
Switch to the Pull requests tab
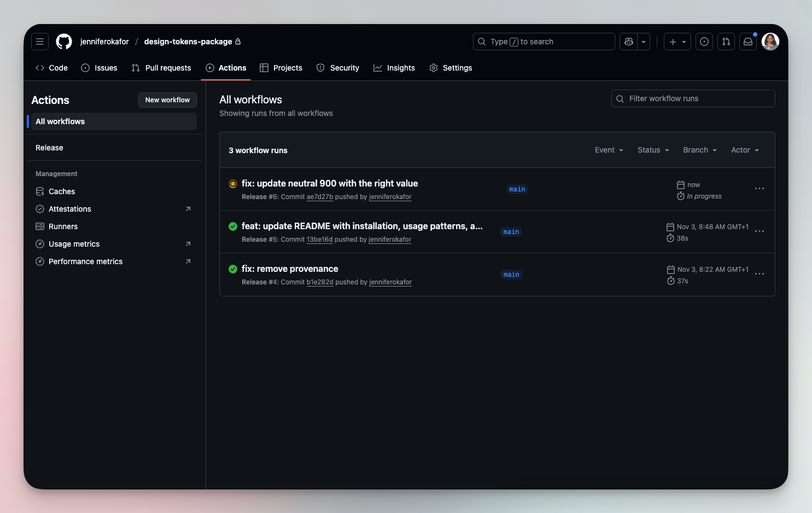click(161, 68)
